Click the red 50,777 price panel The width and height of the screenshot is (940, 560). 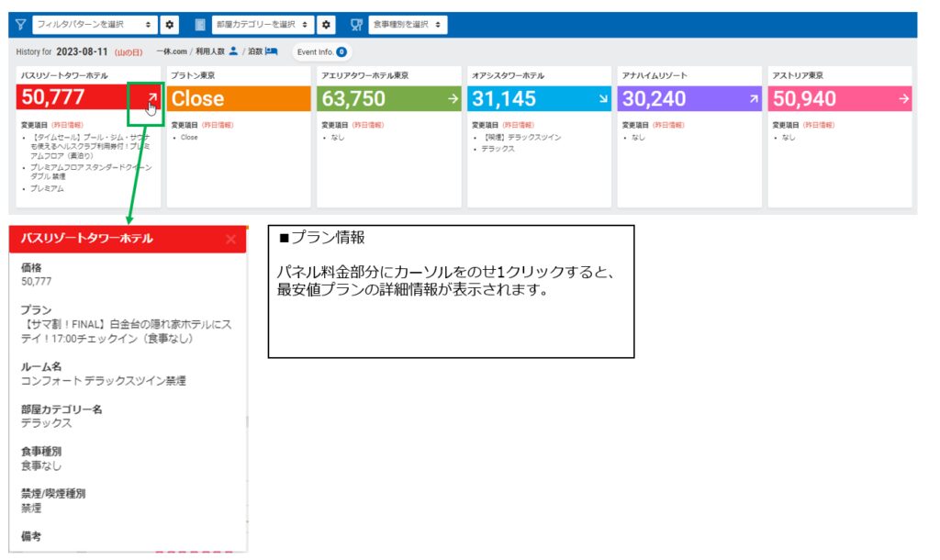[73, 98]
